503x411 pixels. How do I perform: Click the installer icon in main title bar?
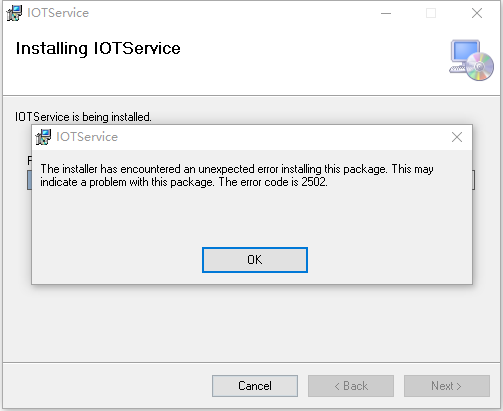[x=14, y=13]
